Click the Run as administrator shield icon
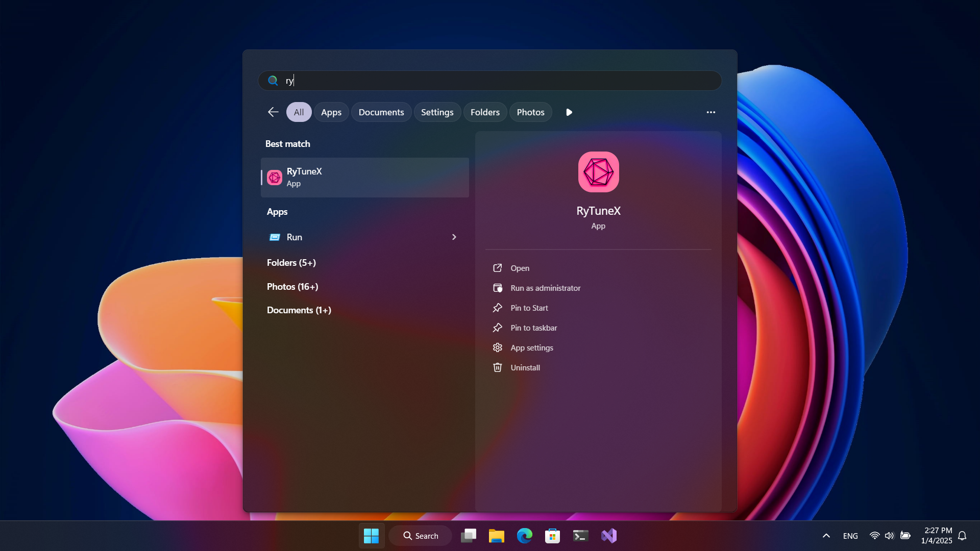The width and height of the screenshot is (980, 551). coord(498,288)
